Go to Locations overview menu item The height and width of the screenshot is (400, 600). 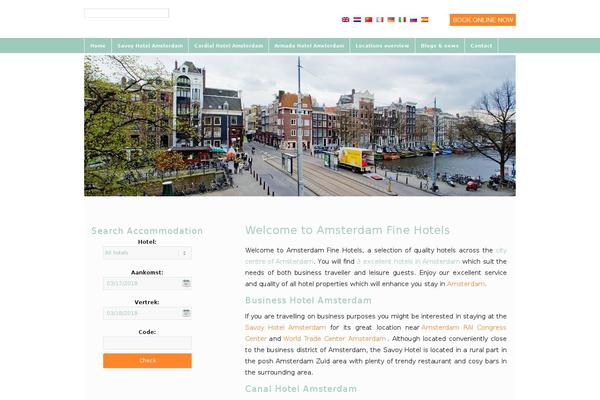click(382, 46)
